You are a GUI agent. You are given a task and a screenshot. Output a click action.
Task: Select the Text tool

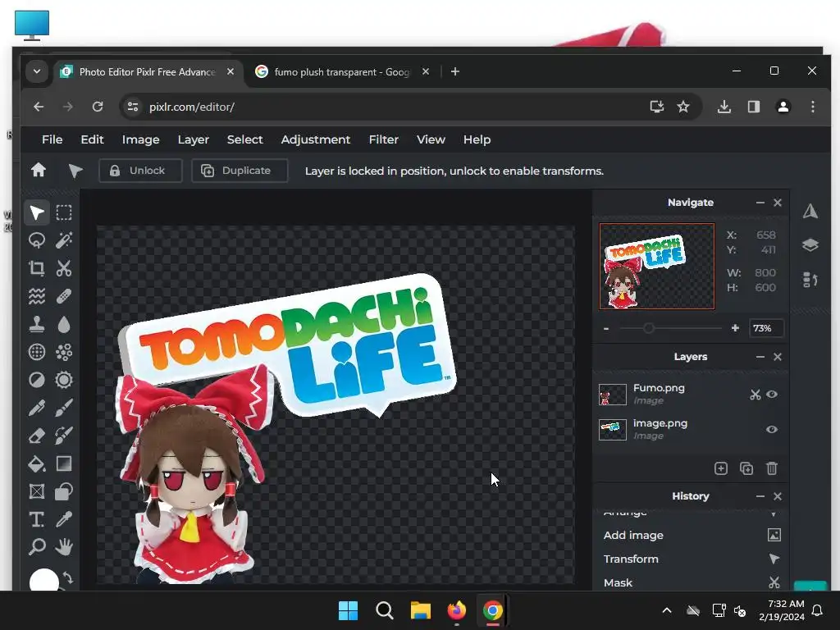click(x=36, y=519)
